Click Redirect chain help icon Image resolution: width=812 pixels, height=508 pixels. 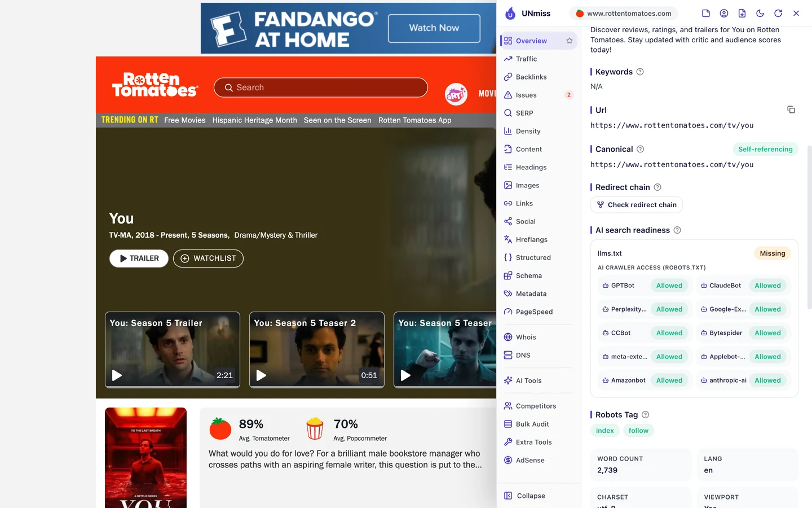click(657, 187)
